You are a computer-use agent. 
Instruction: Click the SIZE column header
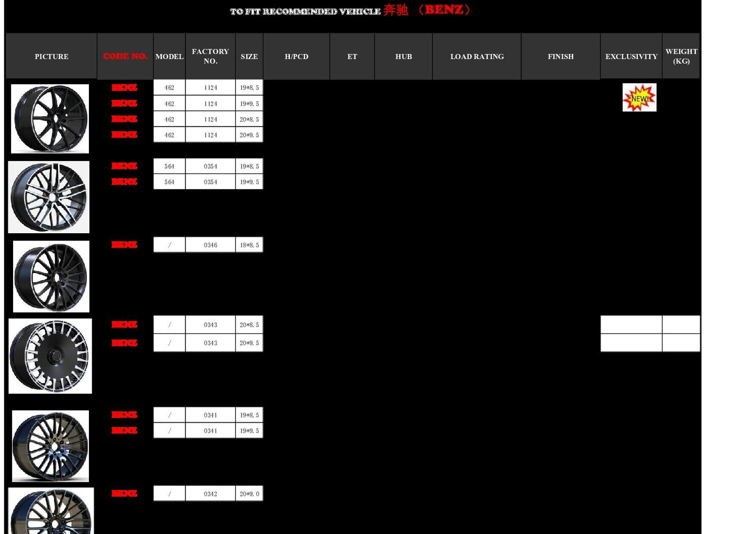(x=249, y=56)
